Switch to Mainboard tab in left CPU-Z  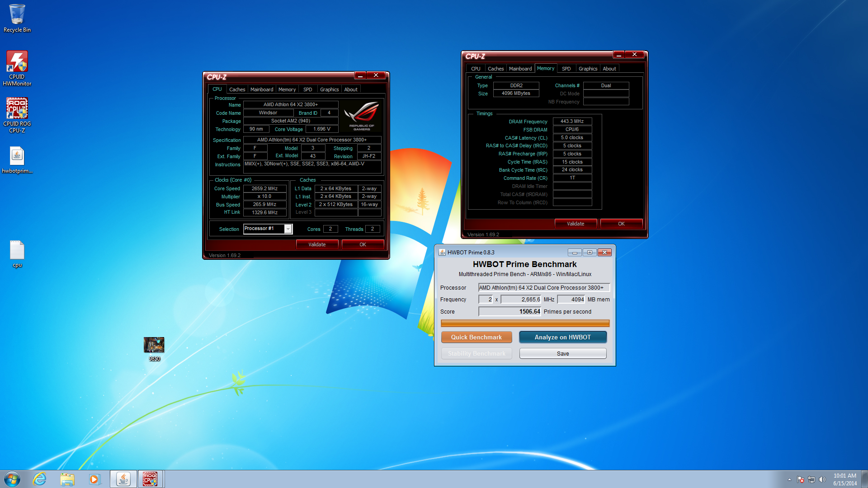(x=262, y=89)
